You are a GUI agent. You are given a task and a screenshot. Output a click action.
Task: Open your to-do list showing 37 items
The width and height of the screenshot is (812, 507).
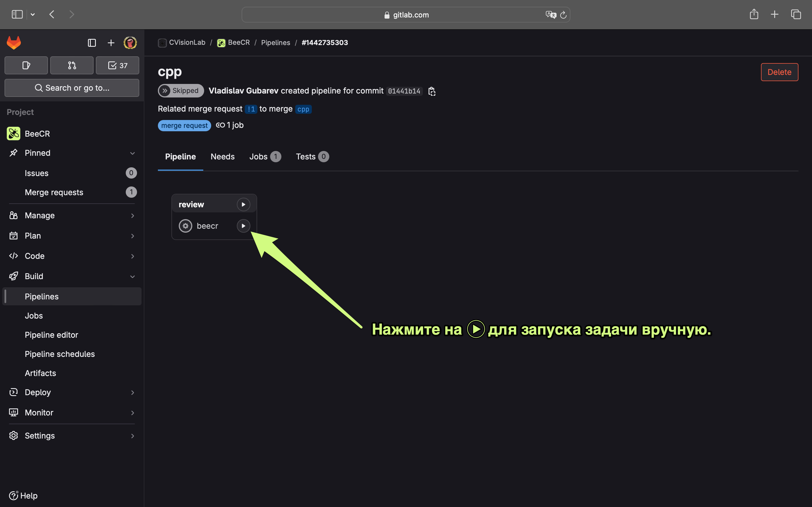[117, 65]
